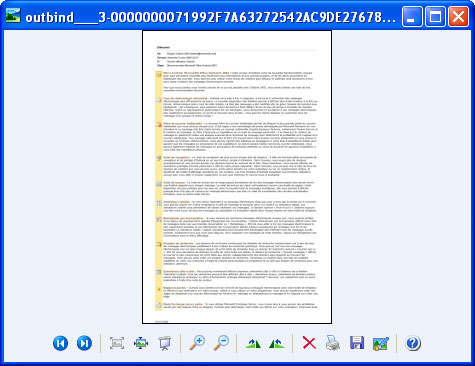475x366 pixels.
Task: Go to the previous image
Action: coord(60,343)
